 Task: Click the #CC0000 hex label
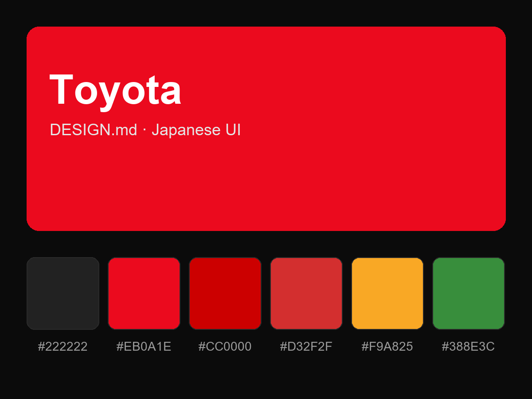tap(225, 347)
